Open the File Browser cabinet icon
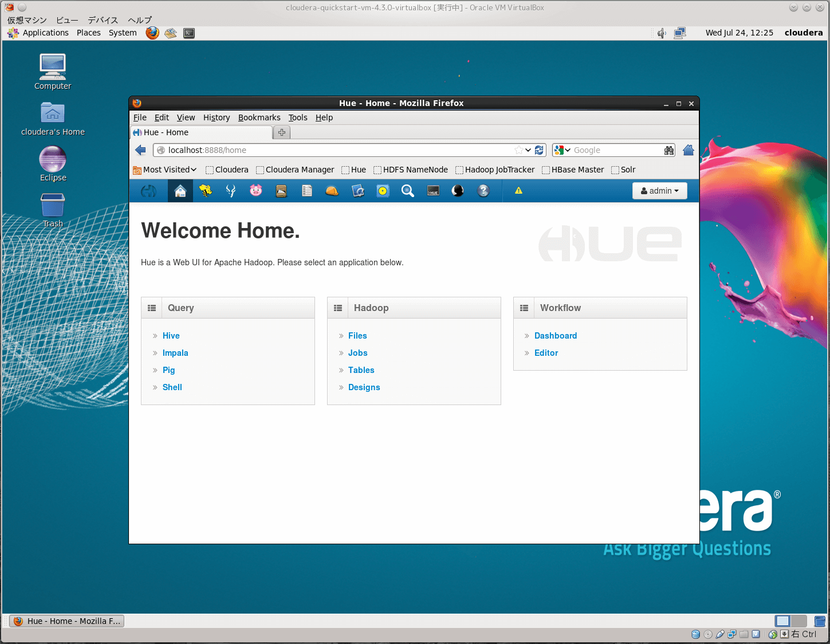Image resolution: width=830 pixels, height=644 pixels. tap(281, 191)
